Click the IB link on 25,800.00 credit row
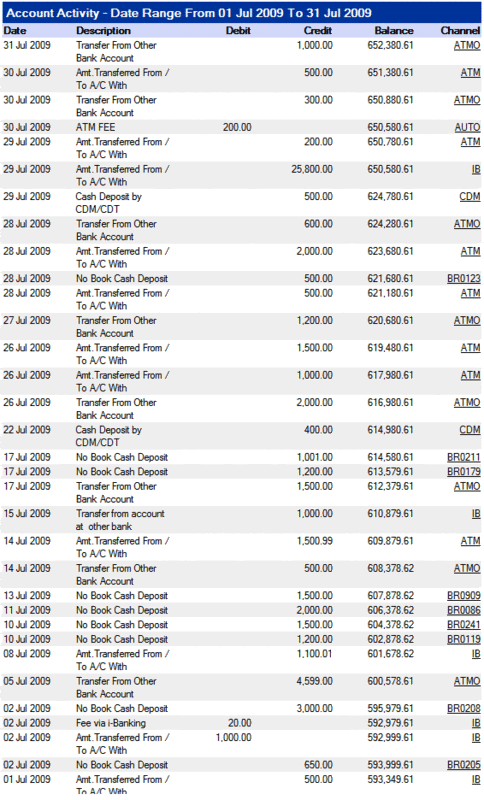 476,169
